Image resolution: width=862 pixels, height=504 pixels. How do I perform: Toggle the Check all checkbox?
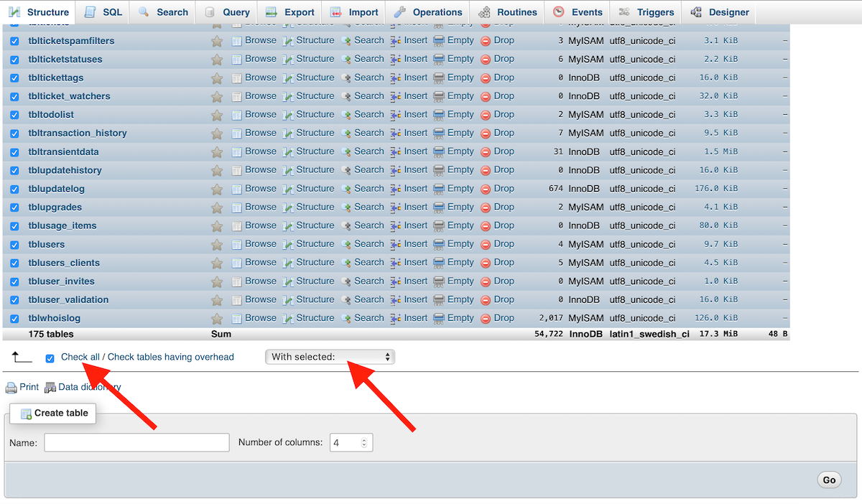click(50, 358)
